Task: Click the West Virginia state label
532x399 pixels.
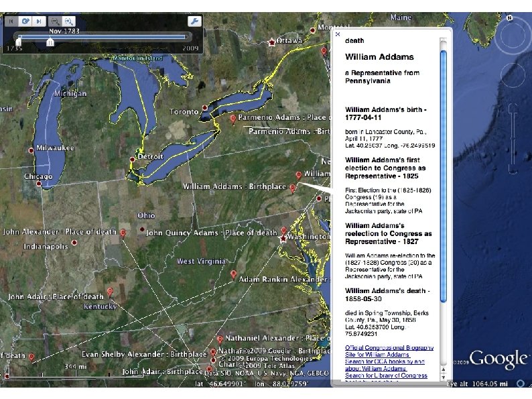Action: pyautogui.click(x=201, y=262)
